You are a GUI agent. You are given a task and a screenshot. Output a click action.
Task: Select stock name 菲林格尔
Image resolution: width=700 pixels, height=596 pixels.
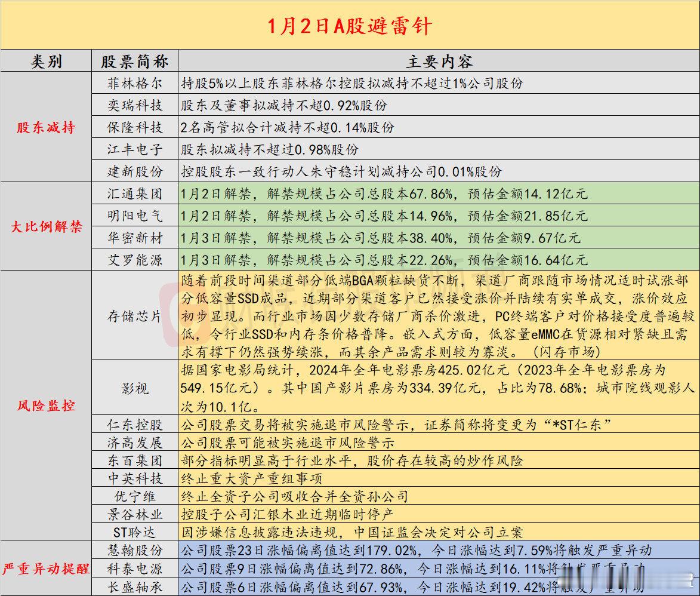[134, 83]
